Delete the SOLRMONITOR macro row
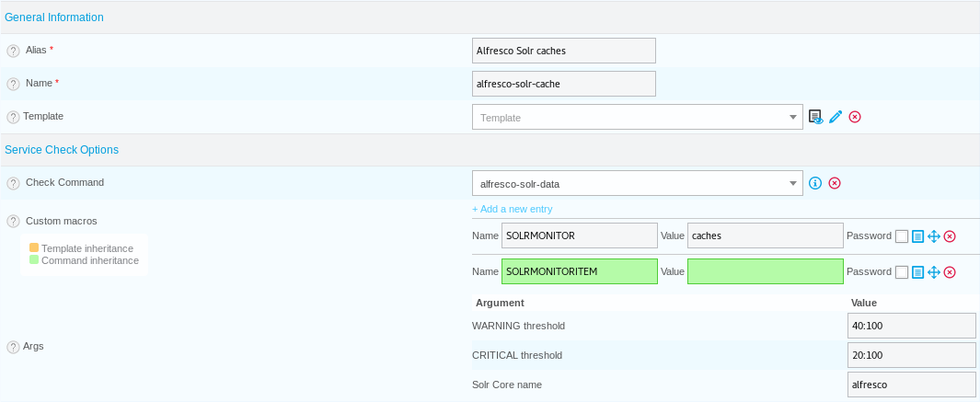Screen dimensions: 980x402 (x=950, y=236)
